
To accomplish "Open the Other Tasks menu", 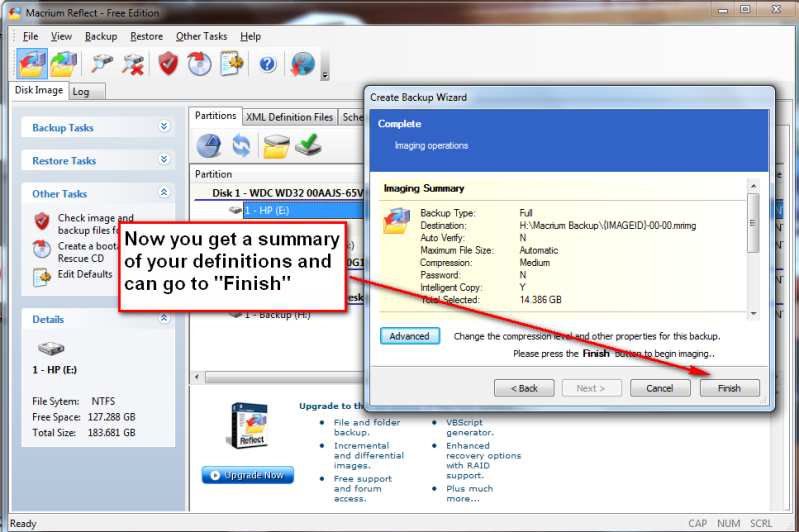I will pyautogui.click(x=201, y=36).
